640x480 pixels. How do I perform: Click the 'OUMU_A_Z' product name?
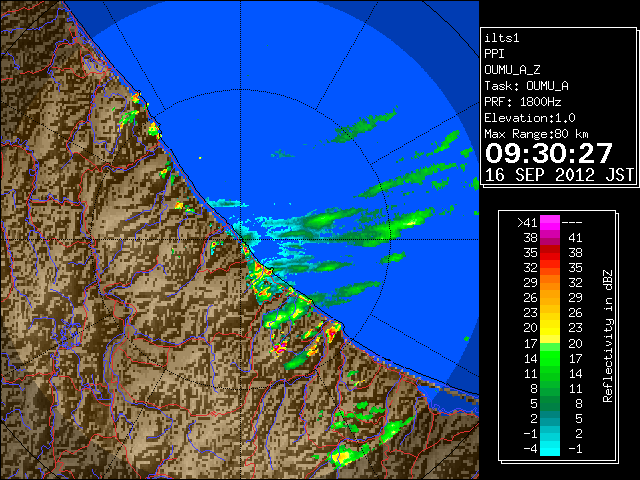[x=512, y=70]
